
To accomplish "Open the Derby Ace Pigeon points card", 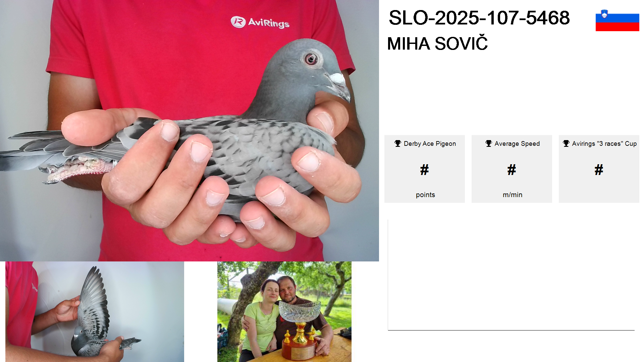I will click(x=425, y=169).
